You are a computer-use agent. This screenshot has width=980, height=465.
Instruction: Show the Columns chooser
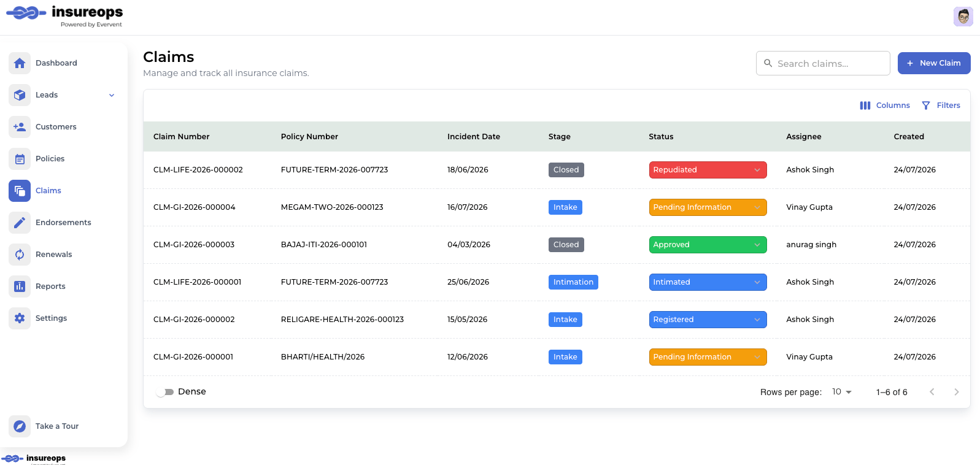pyautogui.click(x=884, y=106)
